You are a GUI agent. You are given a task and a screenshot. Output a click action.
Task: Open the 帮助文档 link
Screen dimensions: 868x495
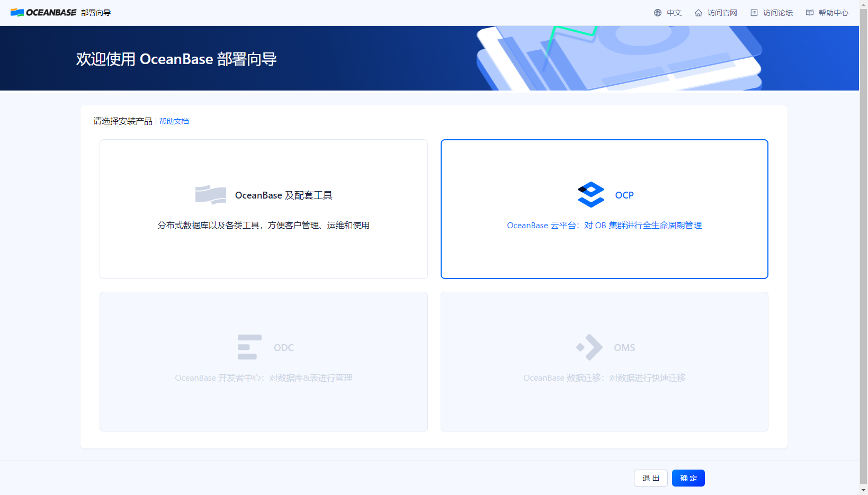[174, 121]
